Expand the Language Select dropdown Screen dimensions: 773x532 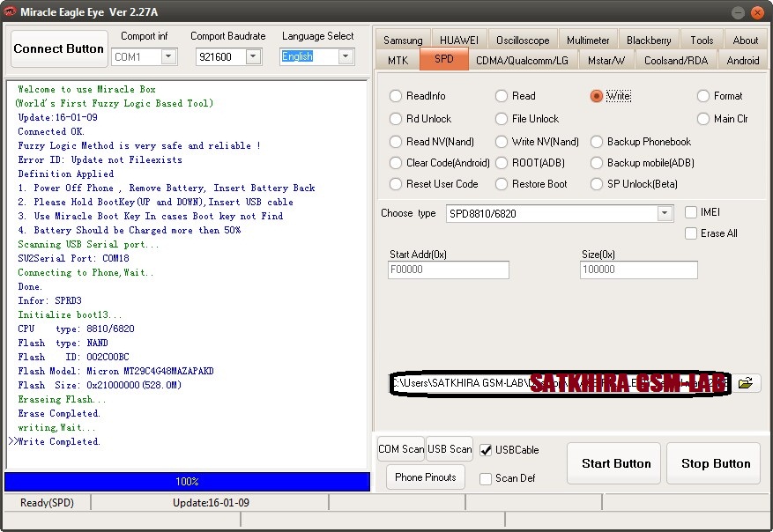346,56
